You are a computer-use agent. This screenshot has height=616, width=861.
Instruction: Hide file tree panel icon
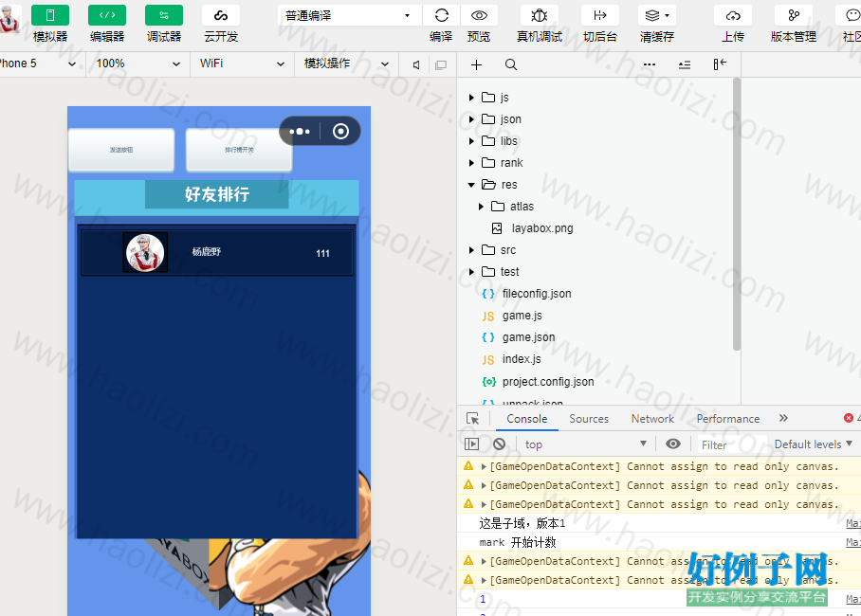720,64
